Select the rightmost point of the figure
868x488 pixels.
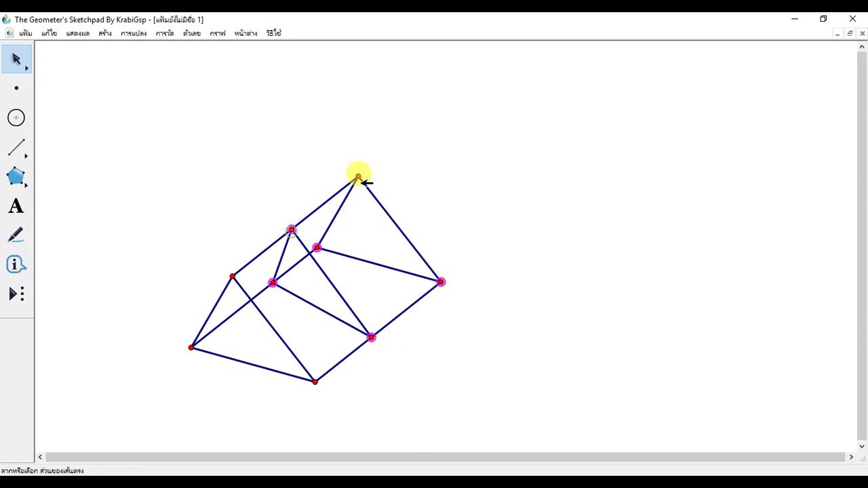coord(441,282)
